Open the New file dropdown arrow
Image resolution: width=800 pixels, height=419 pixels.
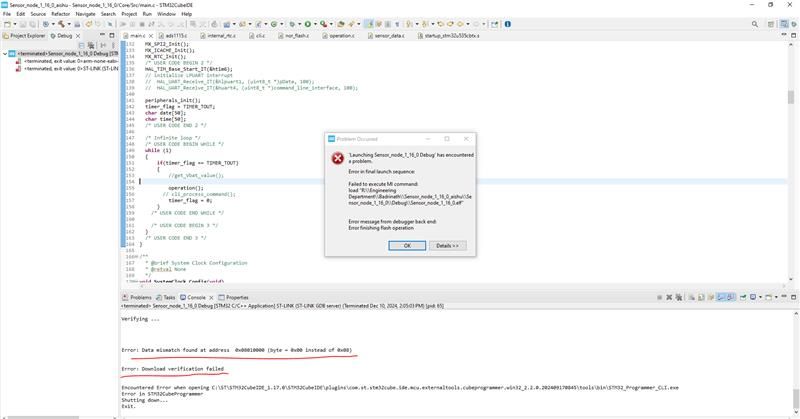point(14,24)
